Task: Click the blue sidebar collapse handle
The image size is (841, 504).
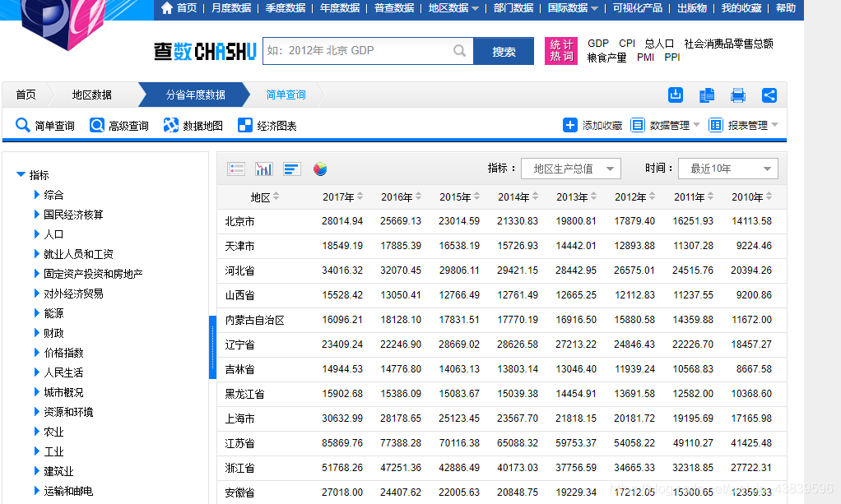Action: pos(212,348)
